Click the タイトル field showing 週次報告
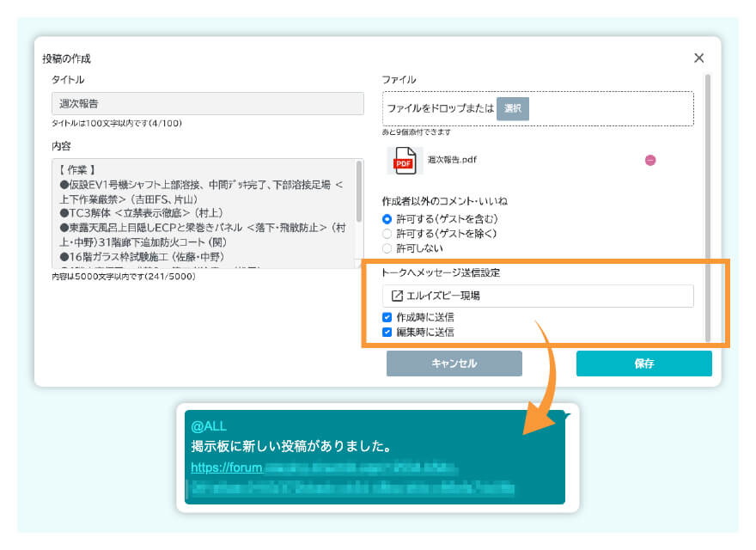The width and height of the screenshot is (756, 550). tap(206, 103)
